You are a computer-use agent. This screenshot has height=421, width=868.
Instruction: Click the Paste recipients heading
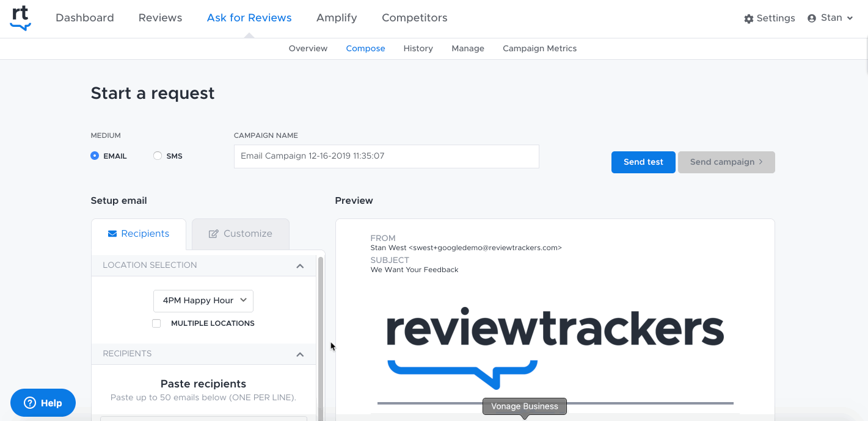[203, 384]
